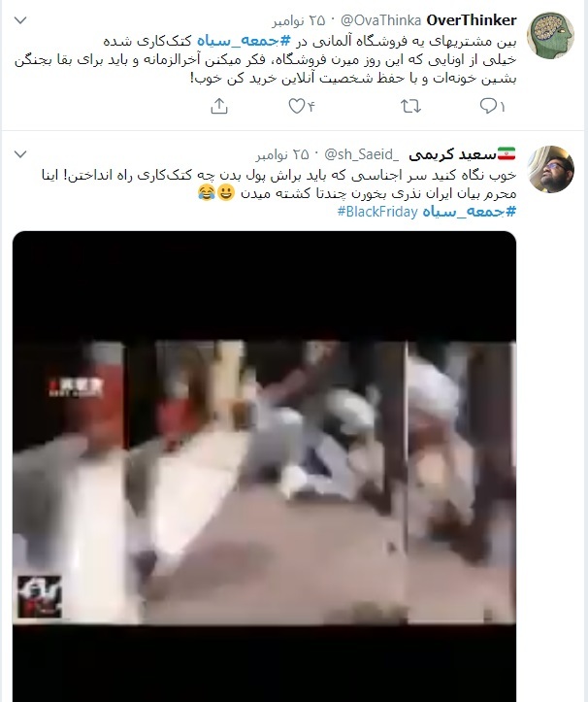Expand options chevron on OverThinker's tweet
The width and height of the screenshot is (588, 702).
(x=20, y=20)
